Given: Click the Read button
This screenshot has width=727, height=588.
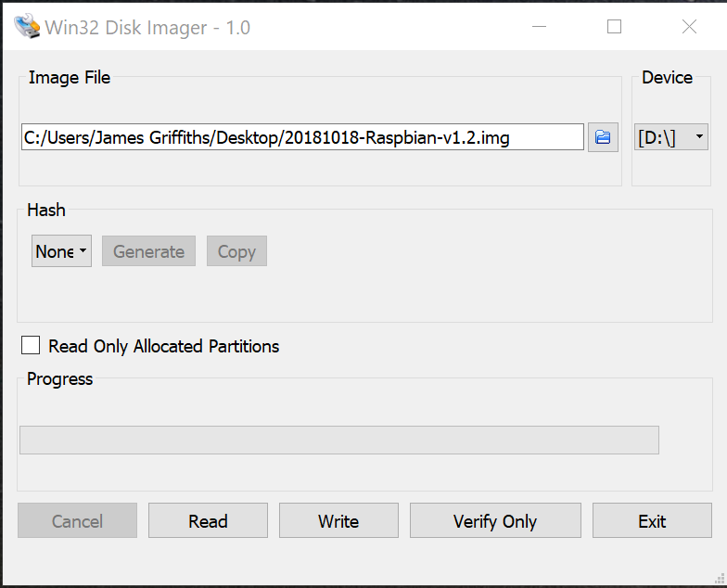Looking at the screenshot, I should 208,520.
